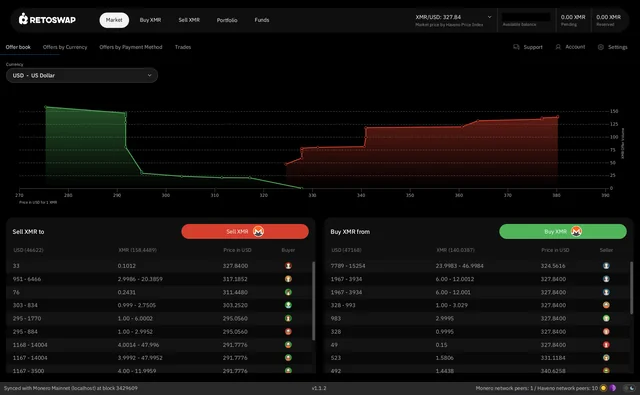640x395 pixels.
Task: Click the Sell XMR to table scrollbar
Action: tap(313, 301)
